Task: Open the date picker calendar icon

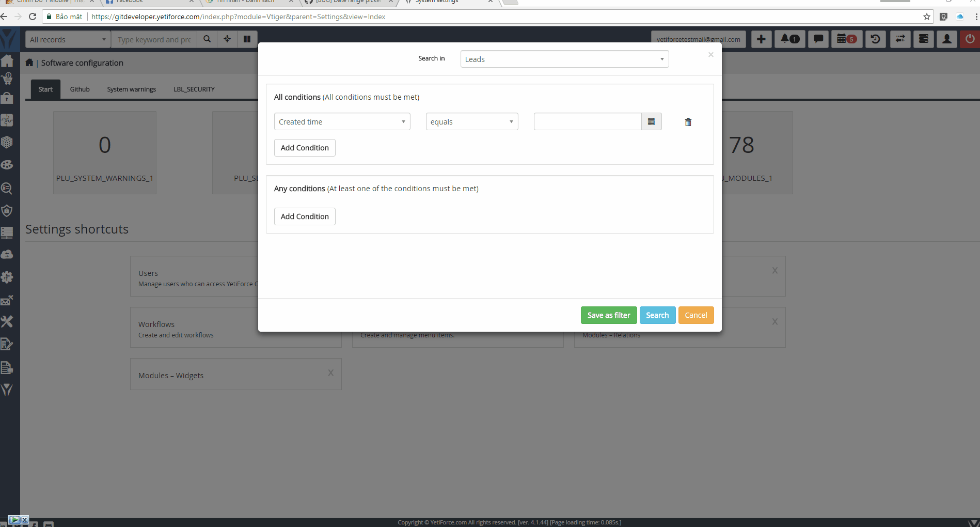Action: (x=651, y=121)
